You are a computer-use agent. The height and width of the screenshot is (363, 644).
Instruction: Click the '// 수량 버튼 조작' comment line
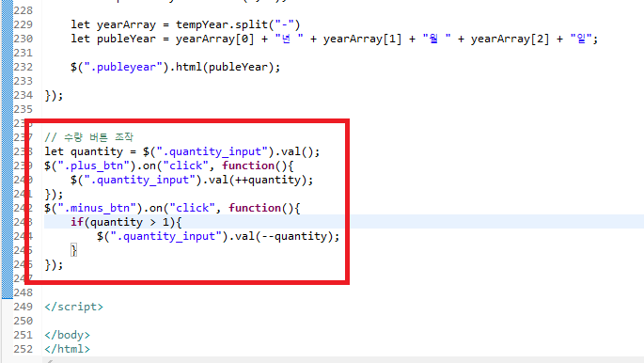88,137
